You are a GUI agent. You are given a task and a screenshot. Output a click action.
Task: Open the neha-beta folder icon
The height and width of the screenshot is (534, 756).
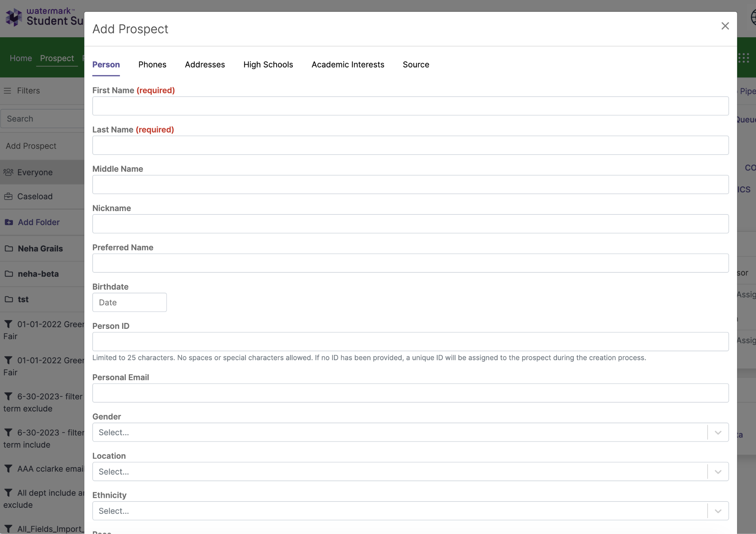9,274
